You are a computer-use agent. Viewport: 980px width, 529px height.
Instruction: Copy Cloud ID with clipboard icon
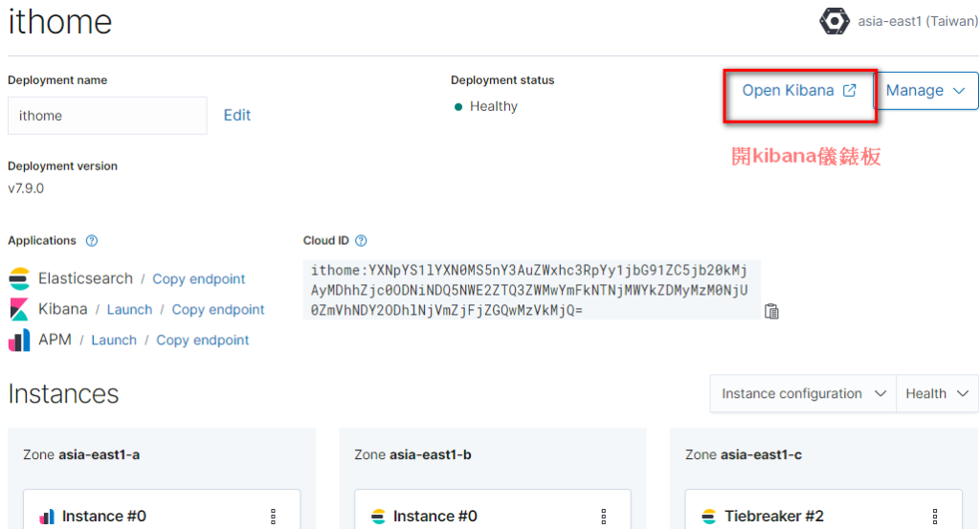click(x=772, y=311)
